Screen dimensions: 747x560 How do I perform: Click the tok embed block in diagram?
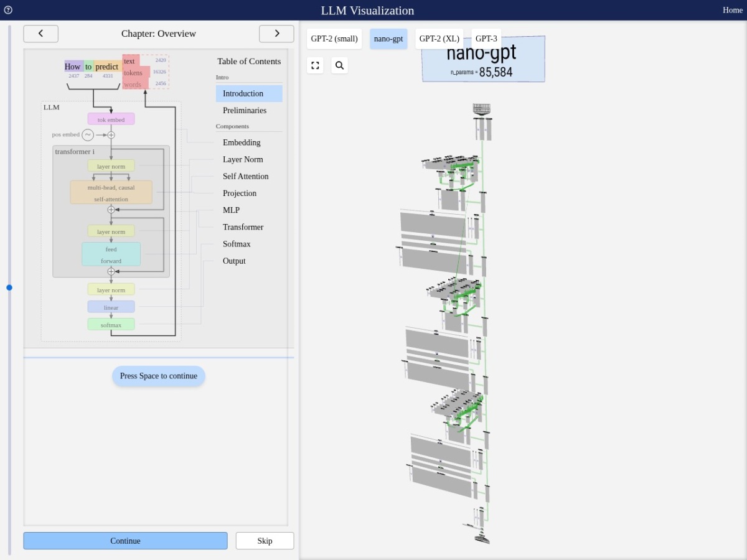111,119
